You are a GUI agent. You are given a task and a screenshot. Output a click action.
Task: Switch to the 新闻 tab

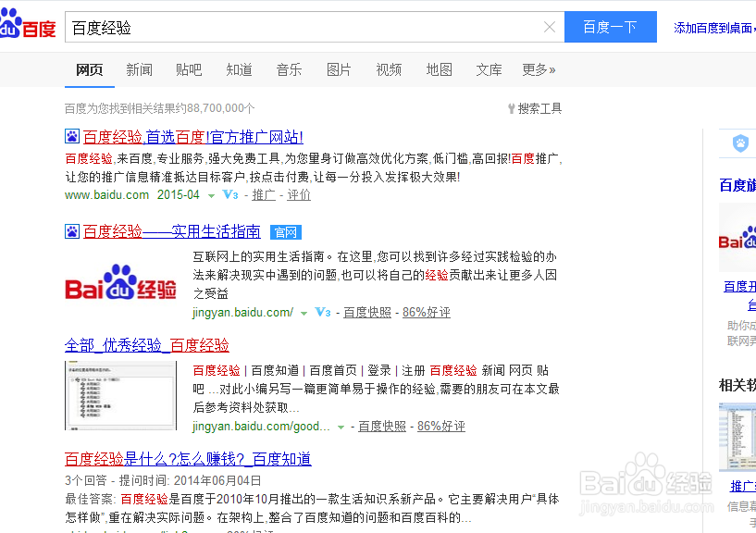[140, 70]
